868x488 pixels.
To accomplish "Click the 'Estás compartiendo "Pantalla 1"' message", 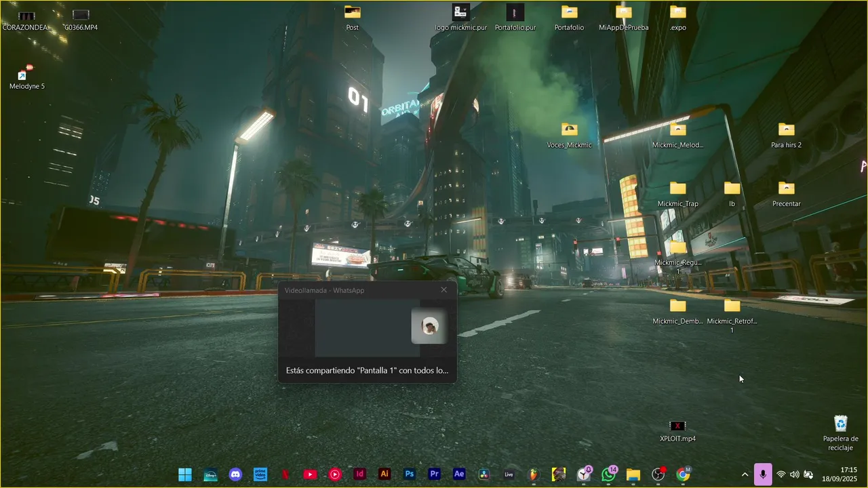I will [367, 371].
